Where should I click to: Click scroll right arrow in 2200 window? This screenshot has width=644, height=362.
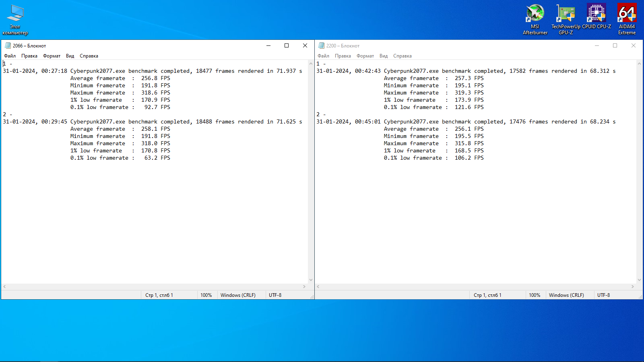pos(633,287)
